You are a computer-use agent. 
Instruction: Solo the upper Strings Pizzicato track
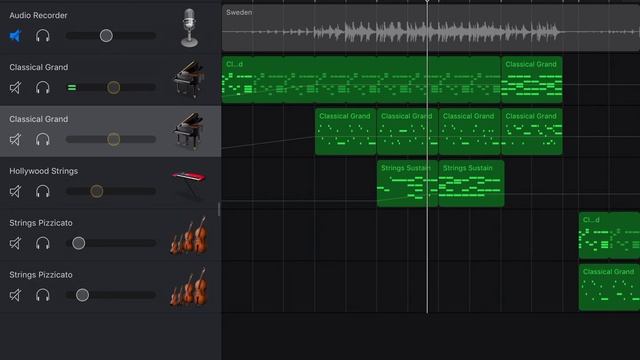click(42, 243)
